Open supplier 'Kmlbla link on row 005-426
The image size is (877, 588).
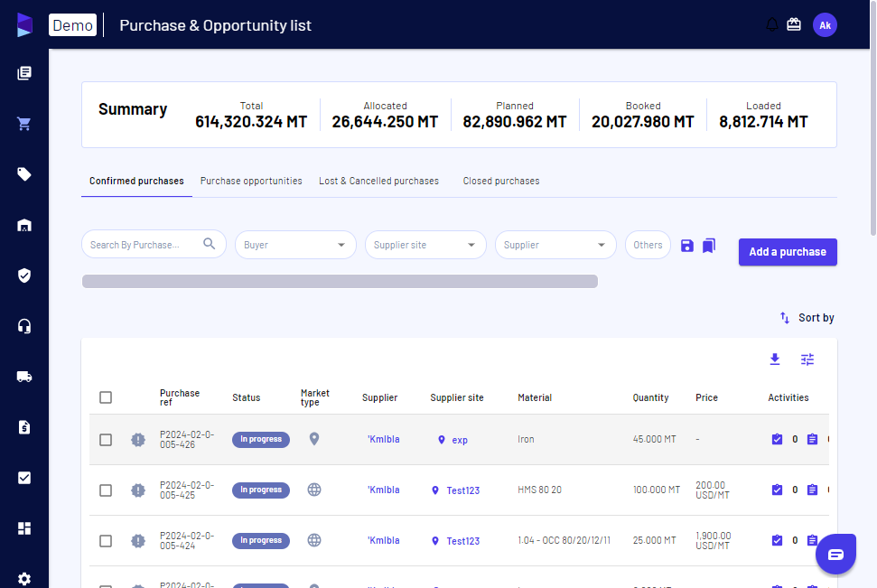tap(383, 439)
